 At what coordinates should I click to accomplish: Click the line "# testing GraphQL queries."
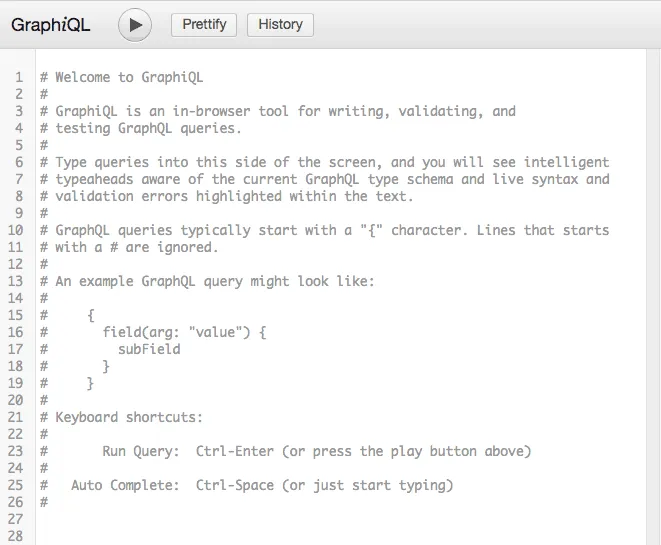141,128
